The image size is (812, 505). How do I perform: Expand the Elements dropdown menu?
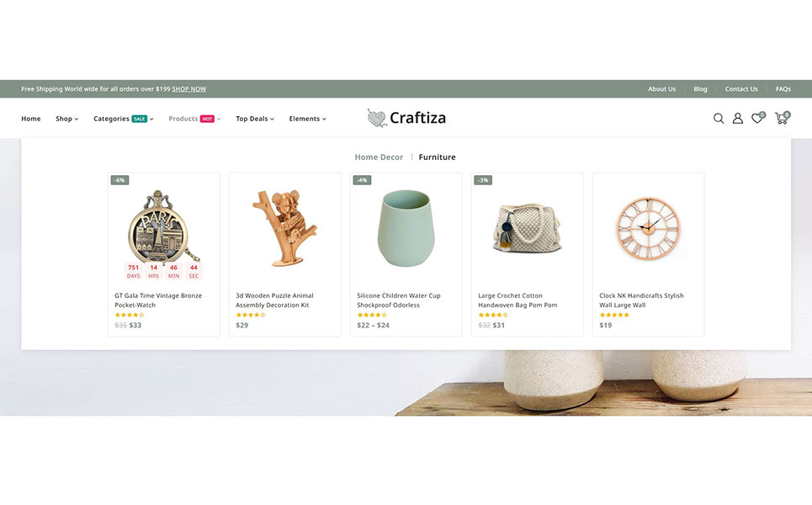click(308, 119)
